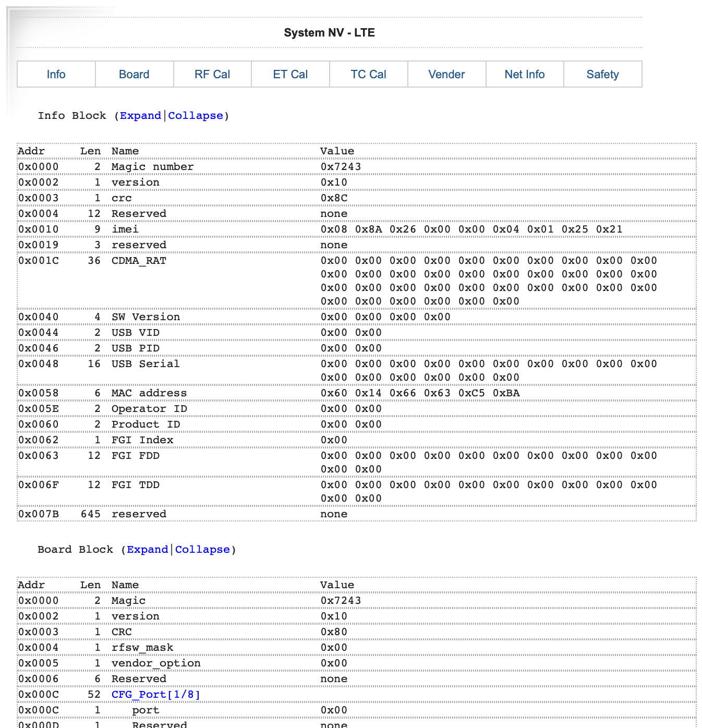Open the CFG_Port[1/8] link
The width and height of the screenshot is (702, 728).
pyautogui.click(x=155, y=695)
